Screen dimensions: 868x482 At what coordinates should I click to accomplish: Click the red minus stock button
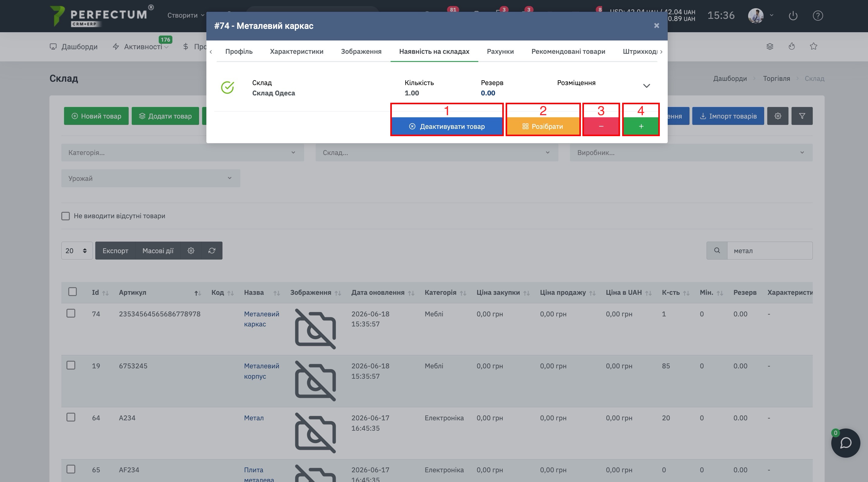[x=601, y=126]
